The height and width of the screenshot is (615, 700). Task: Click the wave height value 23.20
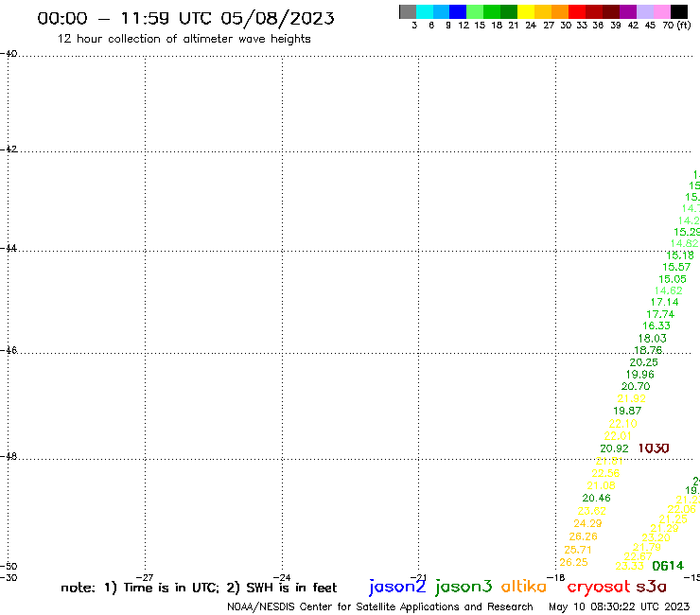(x=656, y=537)
